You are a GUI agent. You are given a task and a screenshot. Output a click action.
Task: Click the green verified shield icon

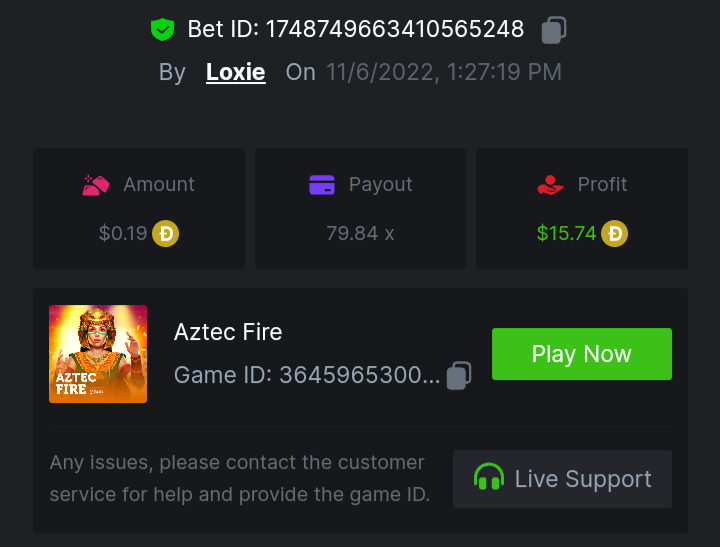coord(162,30)
